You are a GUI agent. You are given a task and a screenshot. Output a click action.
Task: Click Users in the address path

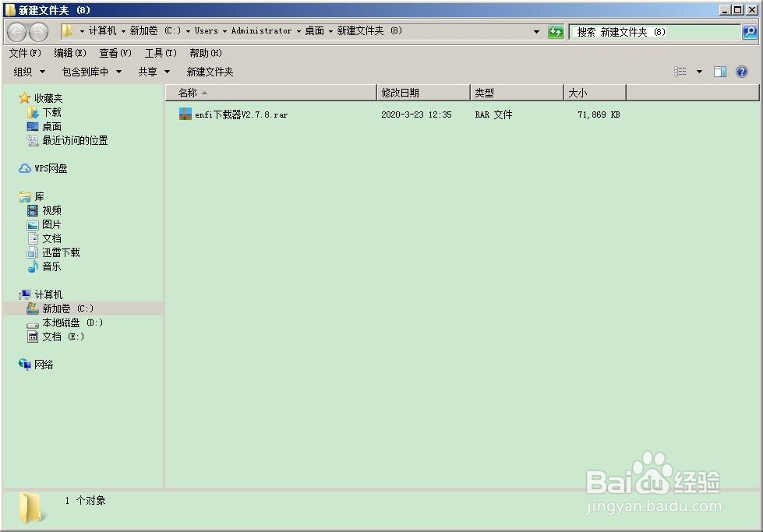pyautogui.click(x=207, y=30)
